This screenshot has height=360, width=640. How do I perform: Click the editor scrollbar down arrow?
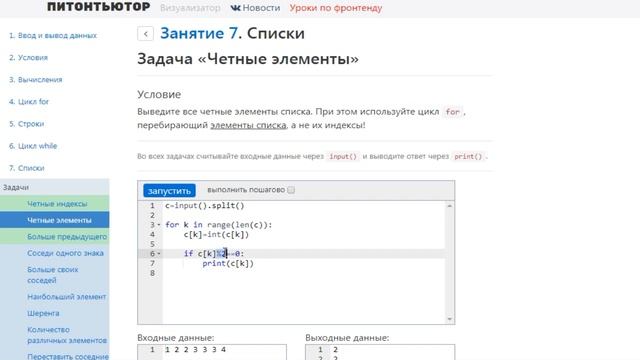click(449, 319)
